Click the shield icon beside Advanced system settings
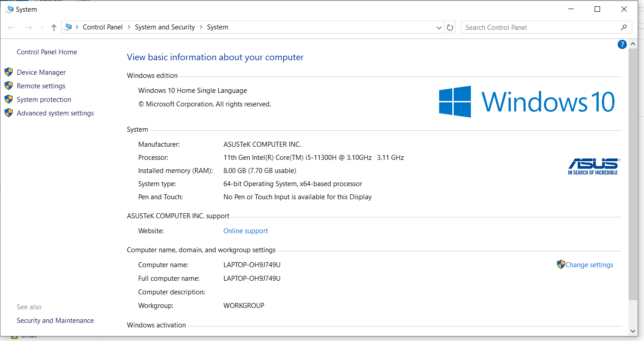The width and height of the screenshot is (644, 341). click(x=9, y=113)
